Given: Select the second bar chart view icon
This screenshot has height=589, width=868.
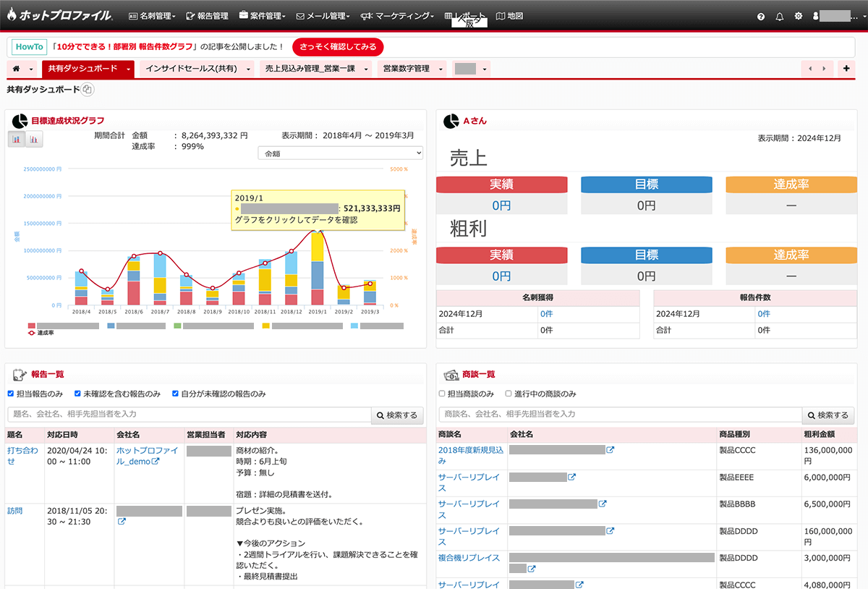Looking at the screenshot, I should (x=34, y=139).
